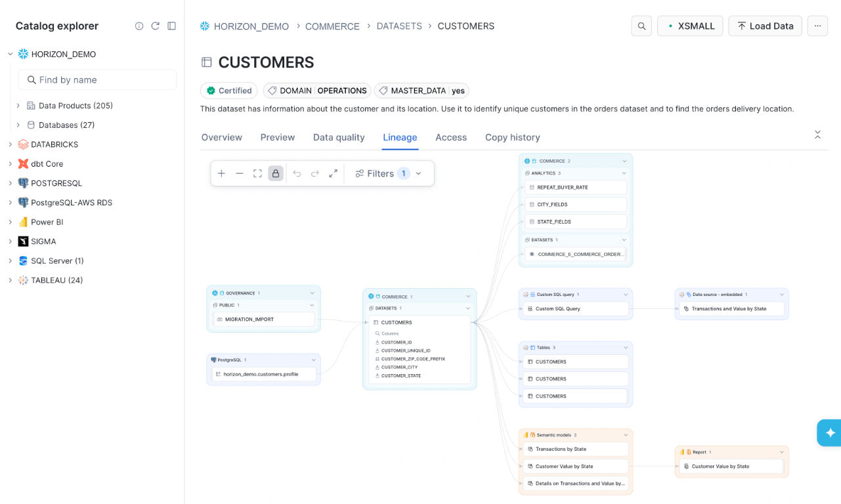Image resolution: width=841 pixels, height=504 pixels.
Task: Select the REPEAT_BUYER_RATE node
Action: click(x=576, y=188)
